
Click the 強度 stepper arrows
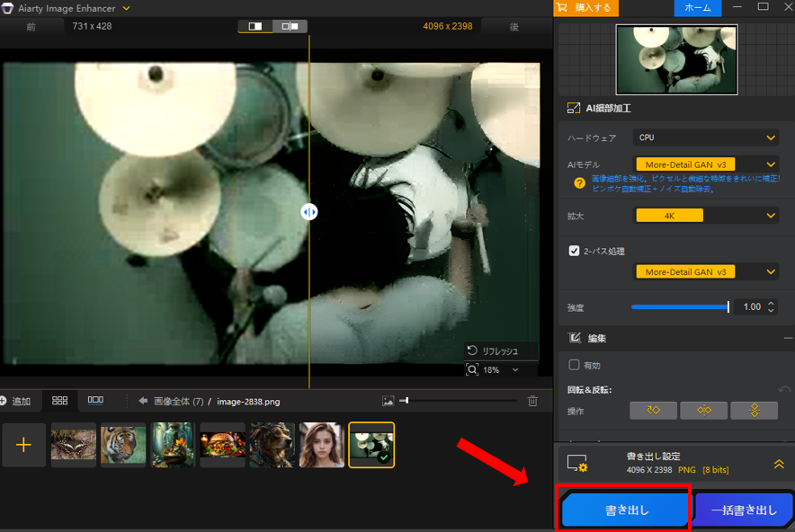(772, 306)
